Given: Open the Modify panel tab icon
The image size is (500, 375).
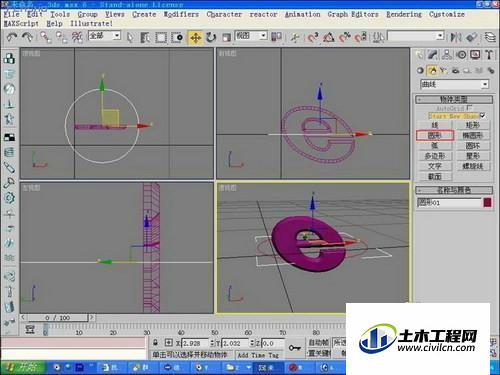Looking at the screenshot, I should [x=433, y=55].
